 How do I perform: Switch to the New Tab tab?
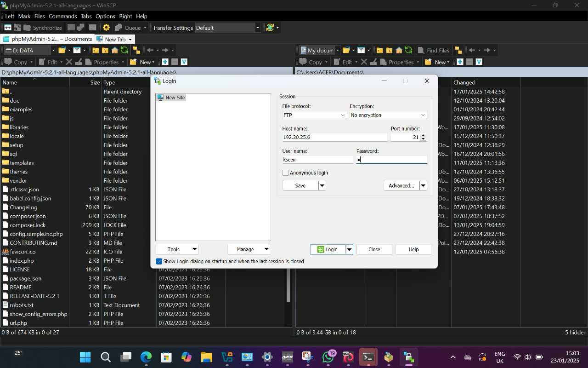click(x=114, y=39)
